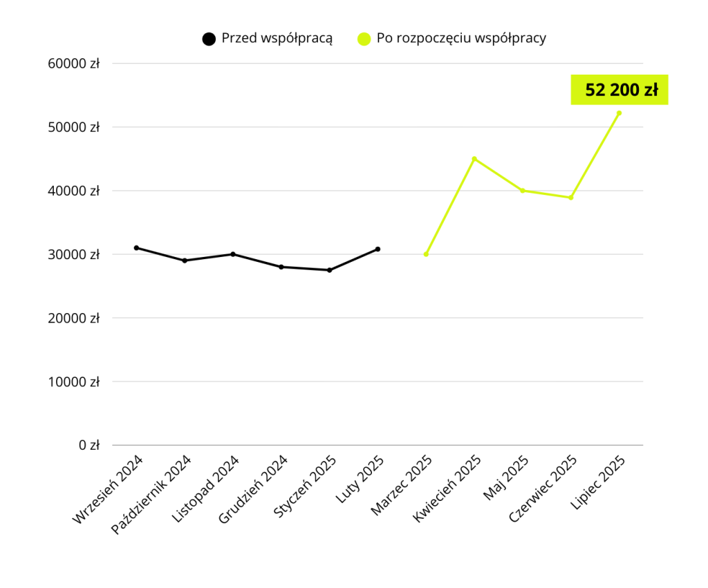Click the Wrzesień 2024 black data point
This screenshot has height=588, width=708.
click(136, 247)
